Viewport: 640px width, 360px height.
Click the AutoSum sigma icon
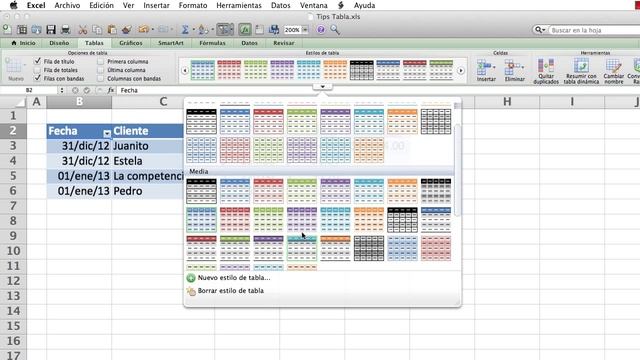coord(185,29)
